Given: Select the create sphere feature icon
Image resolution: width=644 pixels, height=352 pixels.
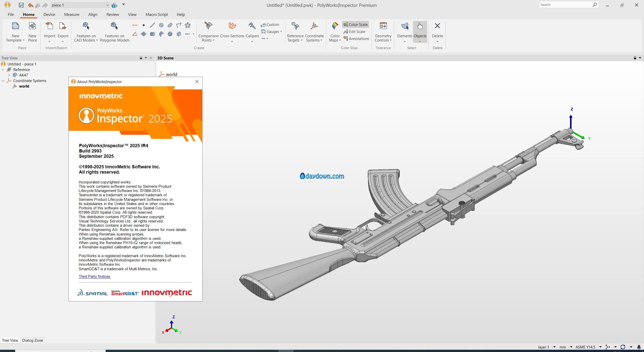Looking at the screenshot, I should point(170,34).
